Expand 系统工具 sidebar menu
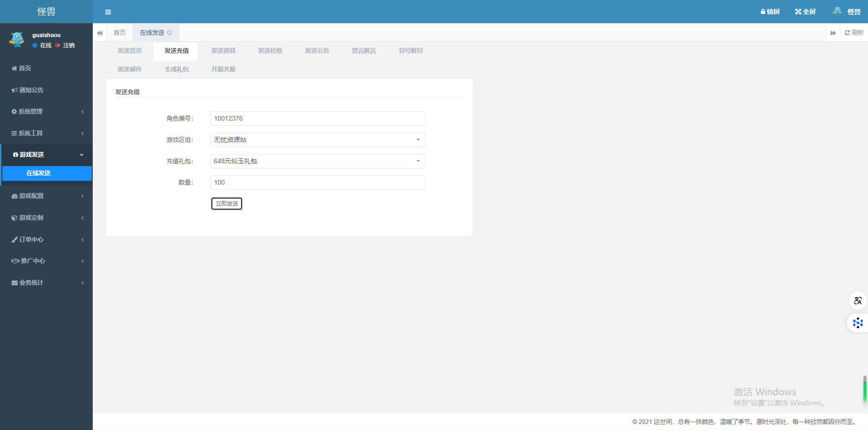This screenshot has width=868, height=430. tap(46, 133)
